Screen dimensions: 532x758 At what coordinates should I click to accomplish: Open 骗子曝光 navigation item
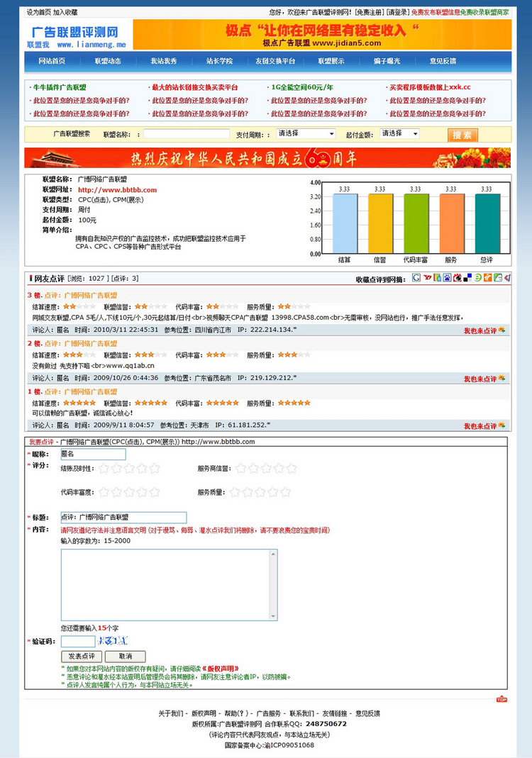click(387, 61)
